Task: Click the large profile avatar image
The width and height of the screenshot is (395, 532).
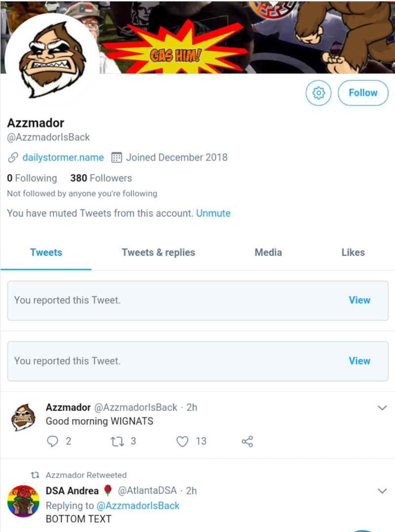Action: coord(52,58)
